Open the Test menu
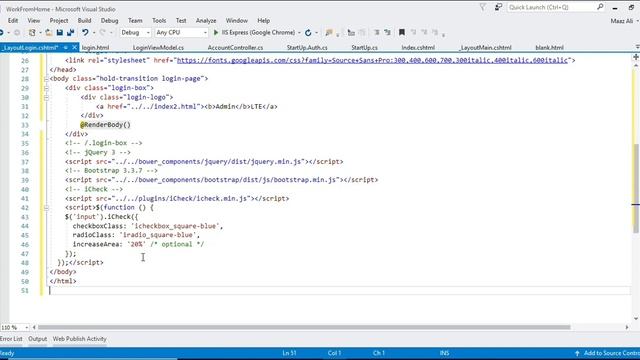Image resolution: width=640 pixels, height=360 pixels. 181,21
